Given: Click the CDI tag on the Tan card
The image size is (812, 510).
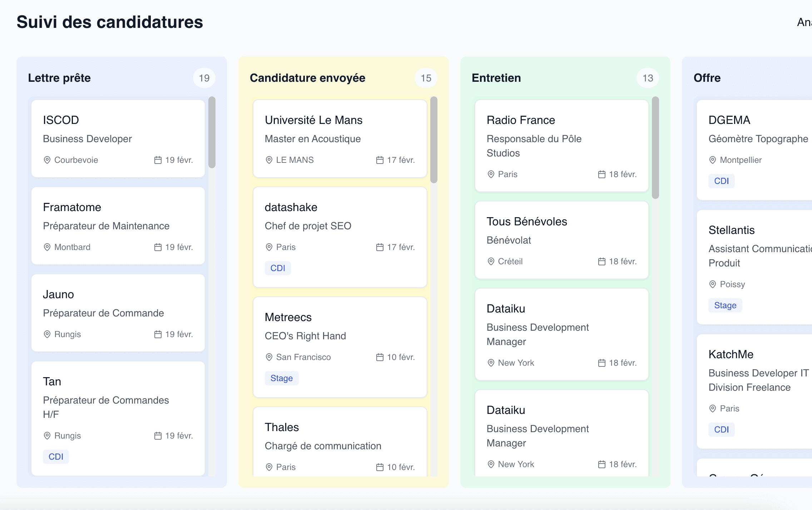Looking at the screenshot, I should [x=56, y=457].
